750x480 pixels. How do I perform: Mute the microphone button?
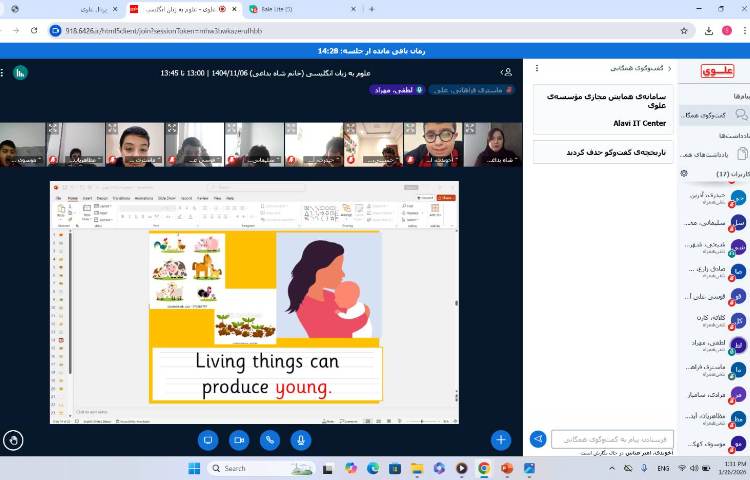pos(301,440)
